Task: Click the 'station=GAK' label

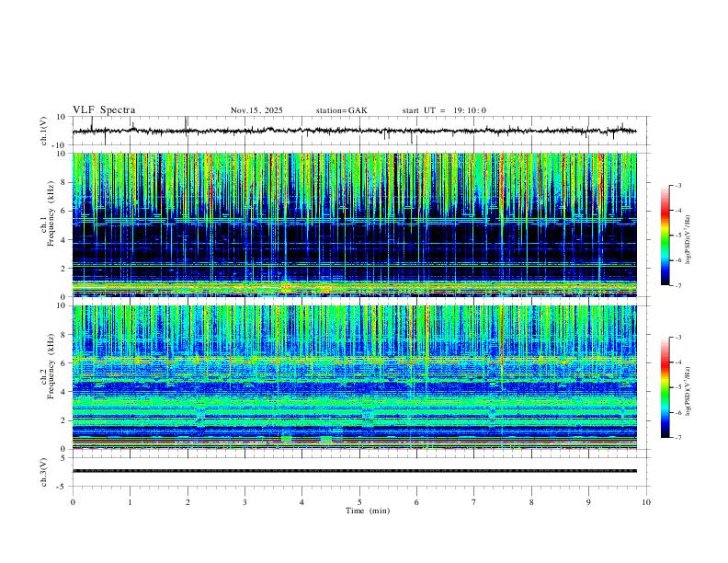Action: [341, 110]
